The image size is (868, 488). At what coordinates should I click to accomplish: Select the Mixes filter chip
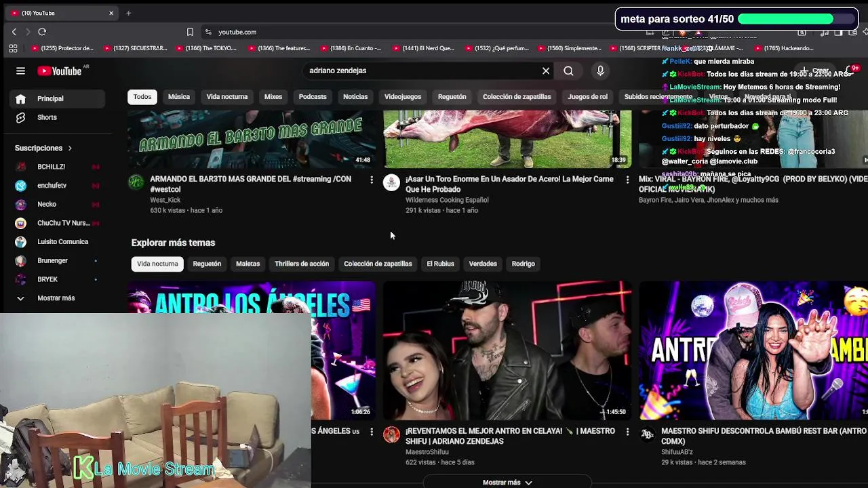pyautogui.click(x=273, y=97)
